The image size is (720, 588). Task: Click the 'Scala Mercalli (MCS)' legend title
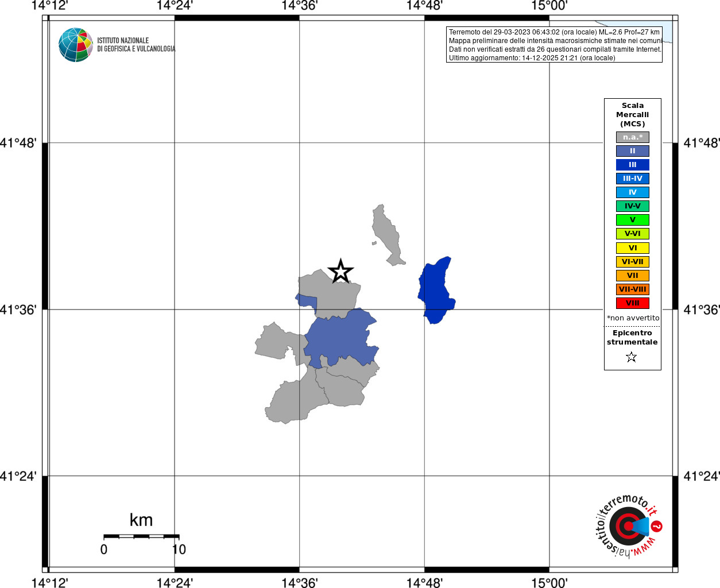pos(633,115)
